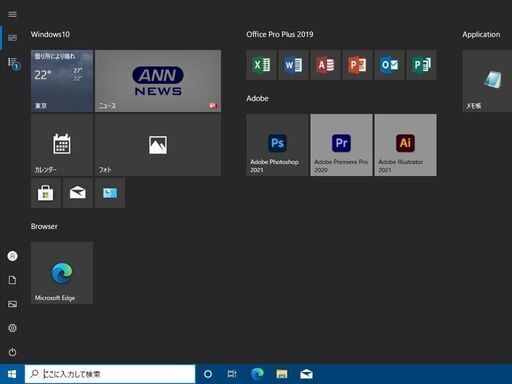Open the Word tile
This screenshot has height=384, width=512.
point(293,65)
